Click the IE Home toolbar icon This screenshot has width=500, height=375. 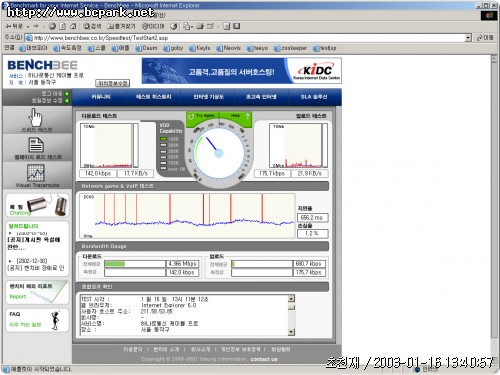coord(73,26)
